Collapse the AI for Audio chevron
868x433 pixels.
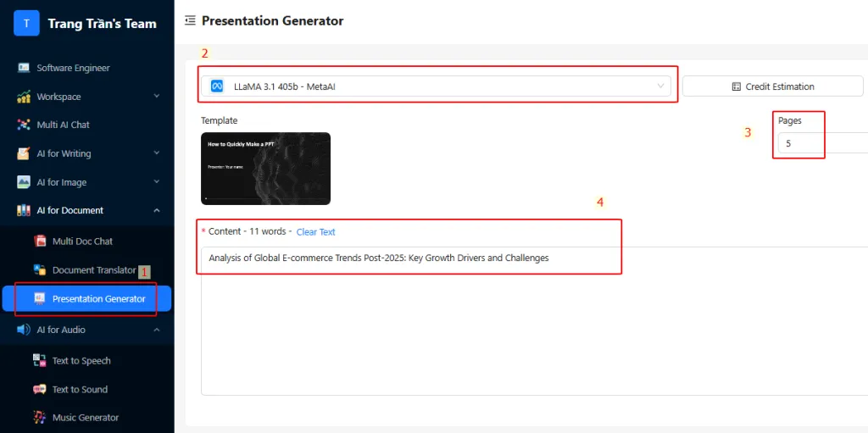tap(157, 330)
